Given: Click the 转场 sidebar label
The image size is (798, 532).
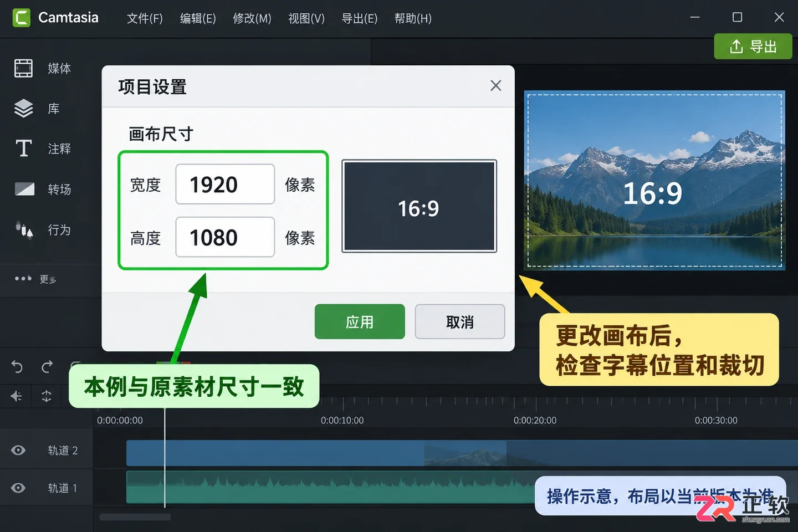Looking at the screenshot, I should coord(59,189).
